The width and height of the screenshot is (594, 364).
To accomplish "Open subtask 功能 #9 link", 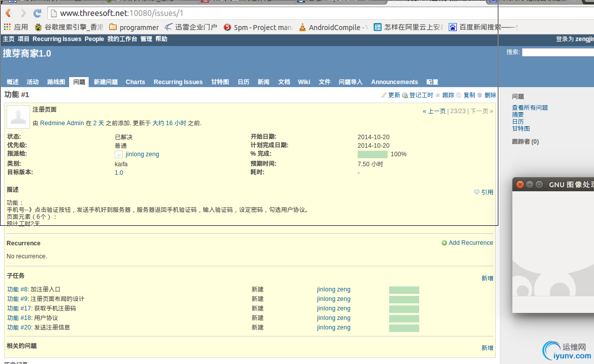I will 18,299.
